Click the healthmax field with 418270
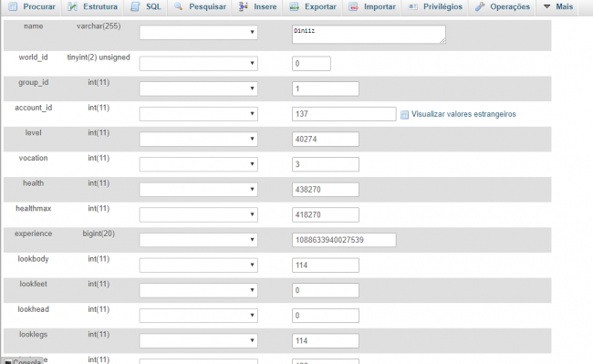 326,214
